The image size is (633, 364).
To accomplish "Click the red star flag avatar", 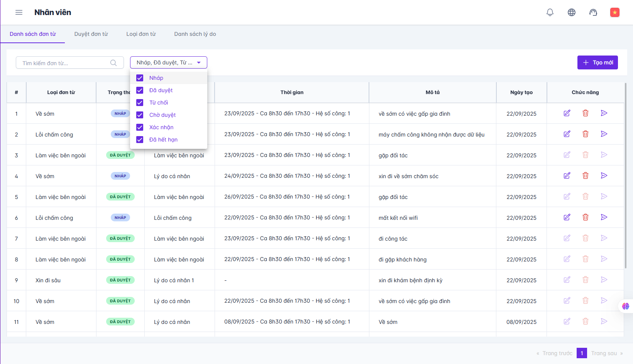I will click(x=615, y=12).
